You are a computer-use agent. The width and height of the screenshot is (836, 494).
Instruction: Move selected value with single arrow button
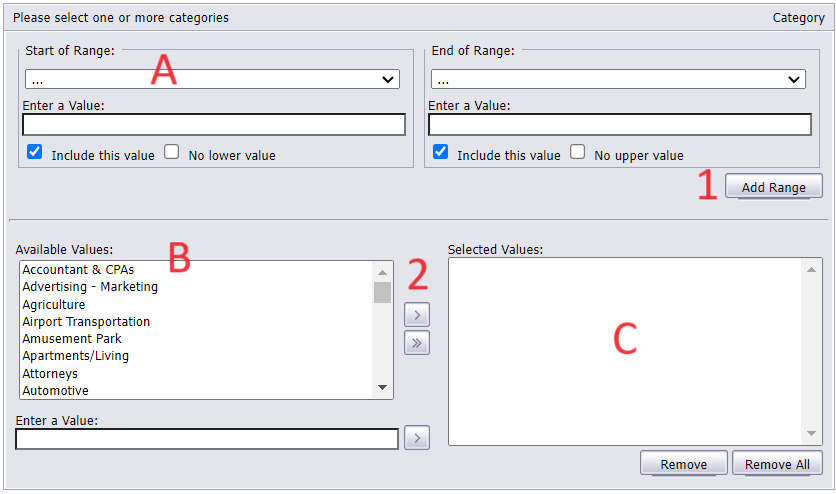(417, 315)
